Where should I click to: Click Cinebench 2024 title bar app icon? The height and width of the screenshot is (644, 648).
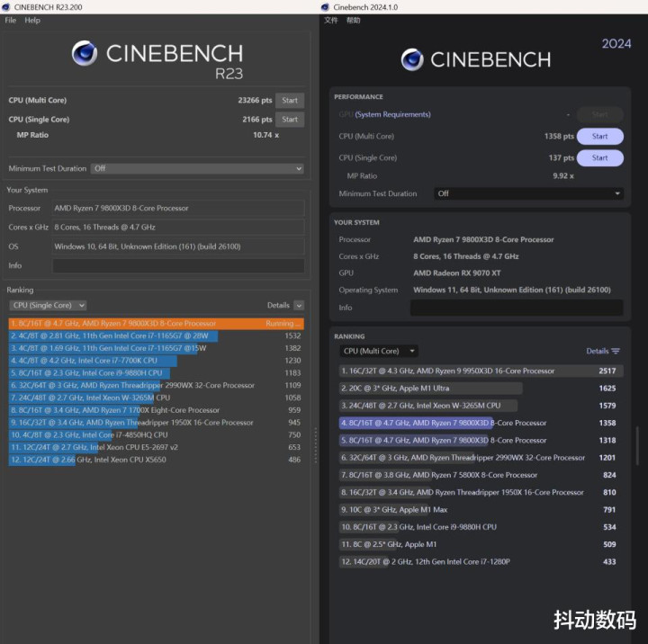point(325,7)
